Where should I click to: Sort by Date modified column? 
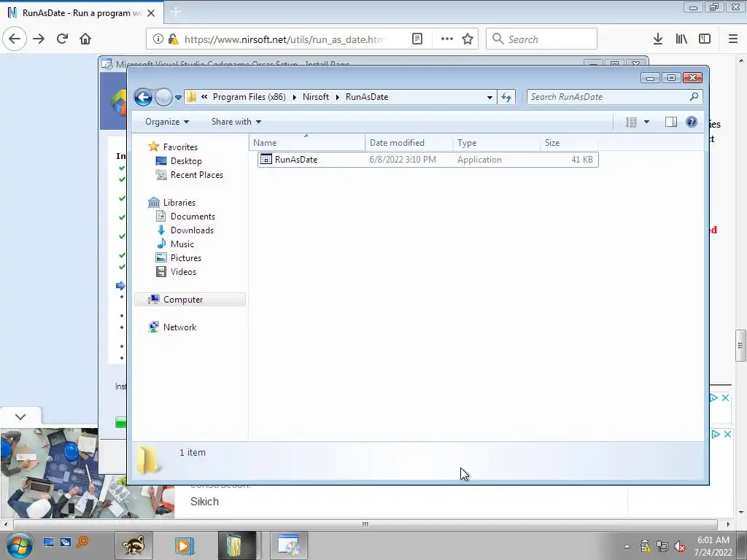409,143
